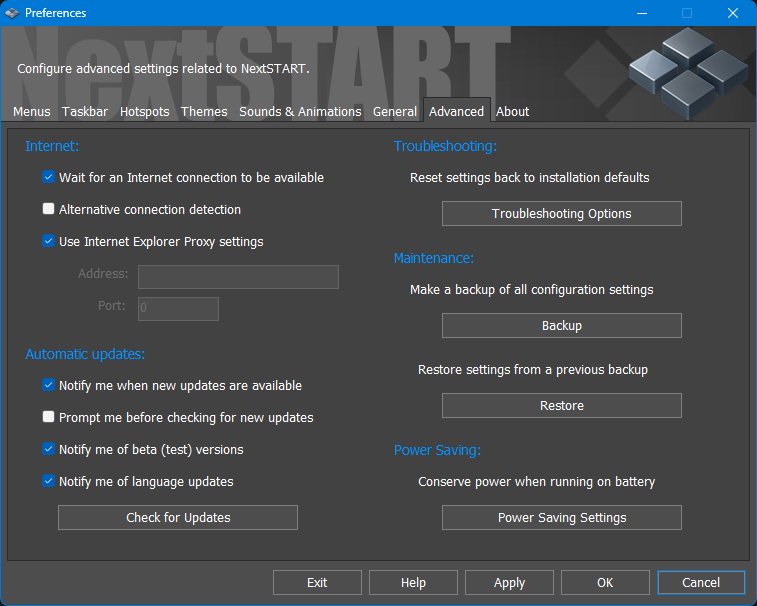Select the Themes tab
Screen dimensions: 757x606
click(x=204, y=112)
